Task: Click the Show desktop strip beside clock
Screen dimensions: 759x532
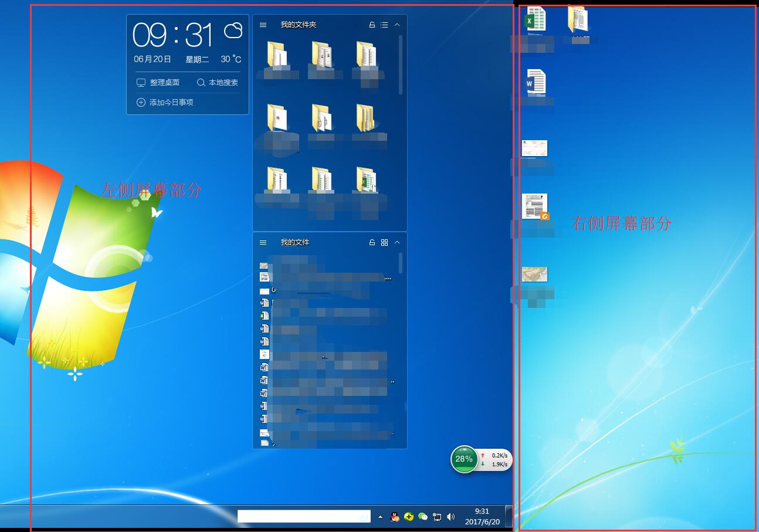Action: (509, 517)
